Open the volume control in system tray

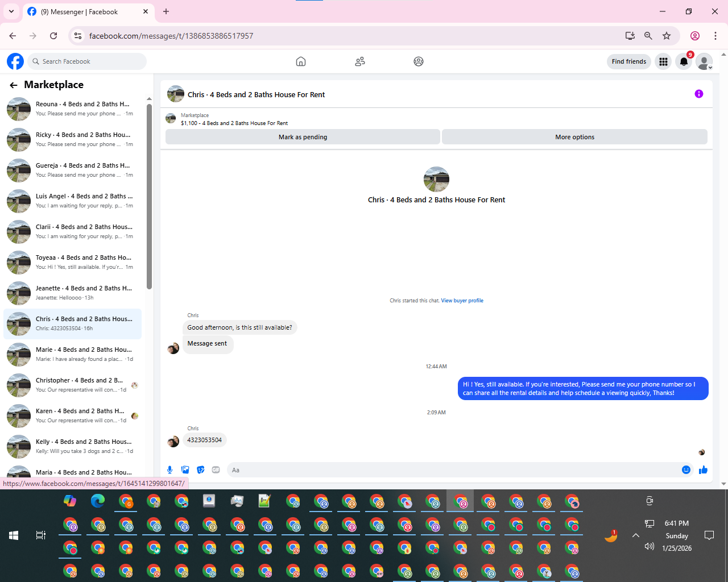click(649, 546)
